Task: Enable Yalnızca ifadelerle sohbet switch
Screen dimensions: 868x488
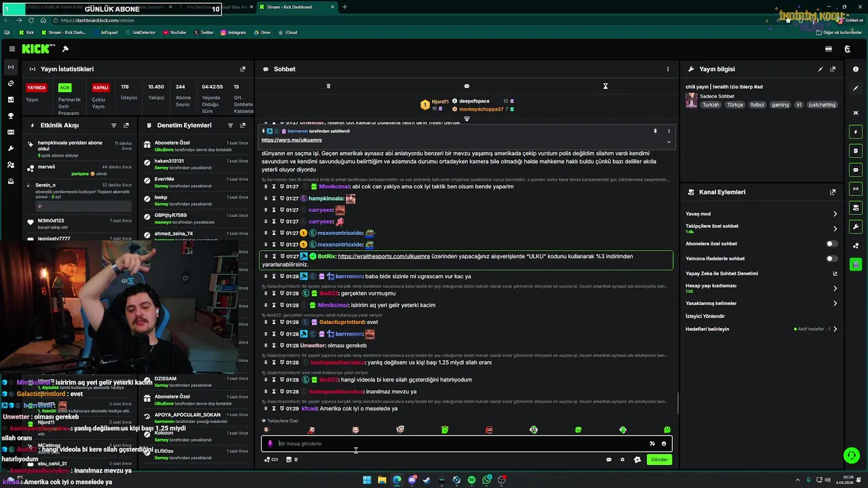Action: [x=831, y=258]
